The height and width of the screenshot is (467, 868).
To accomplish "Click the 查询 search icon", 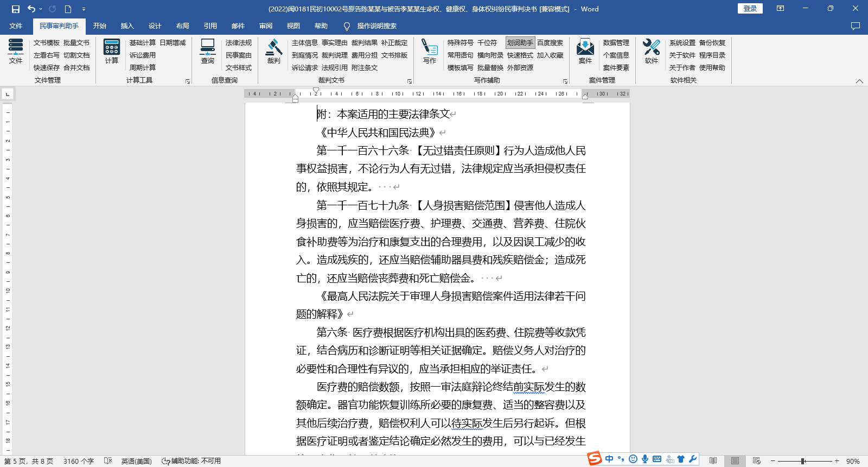I will pyautogui.click(x=208, y=52).
